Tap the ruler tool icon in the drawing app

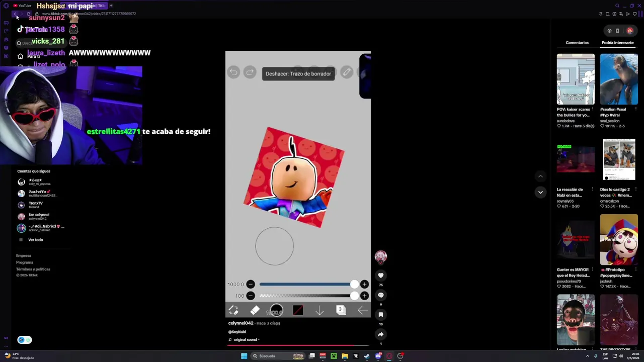coord(347,72)
